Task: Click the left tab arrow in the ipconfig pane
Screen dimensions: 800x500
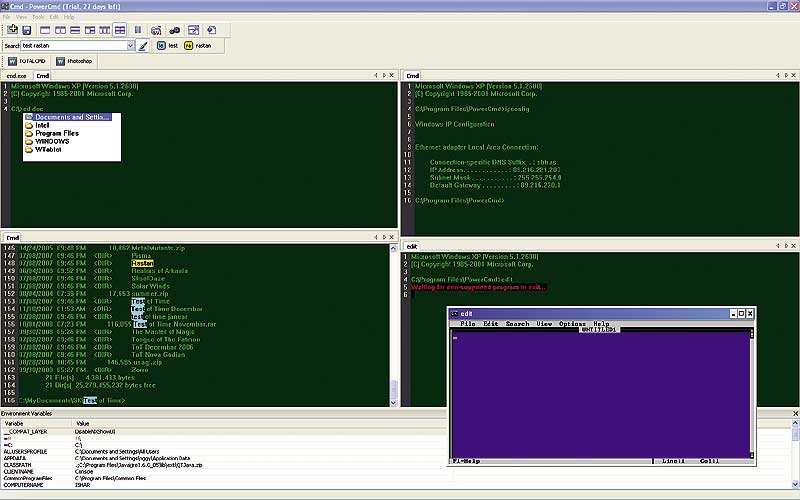Action: [x=778, y=75]
